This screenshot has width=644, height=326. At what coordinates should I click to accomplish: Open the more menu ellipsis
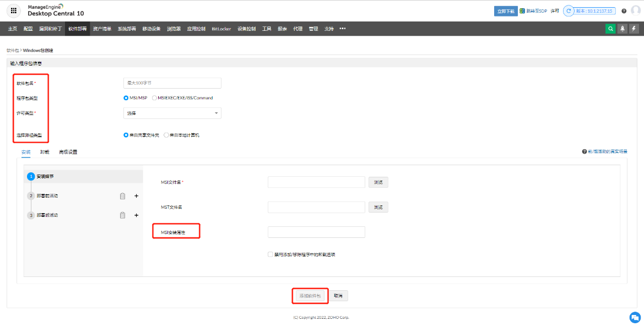click(343, 29)
